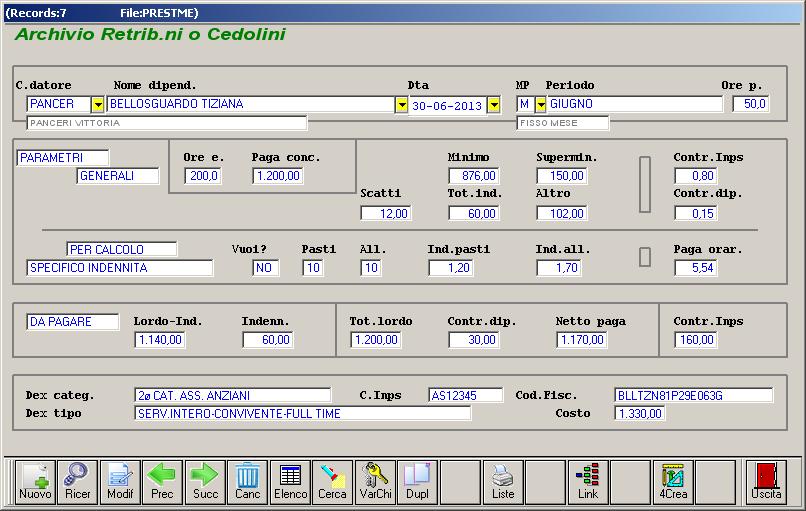The image size is (806, 511).
Task: Click the Altro field 102,00
Action: tap(562, 213)
